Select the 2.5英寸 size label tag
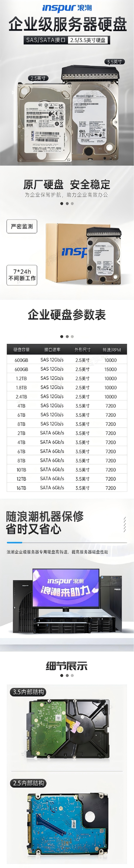This screenshot has width=134, height=868. click(38, 78)
